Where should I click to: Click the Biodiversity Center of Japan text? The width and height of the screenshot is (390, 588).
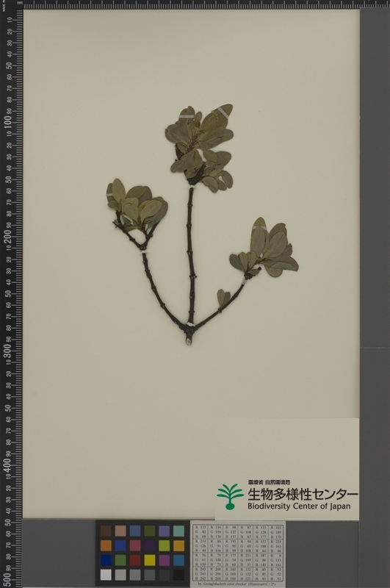tap(299, 506)
